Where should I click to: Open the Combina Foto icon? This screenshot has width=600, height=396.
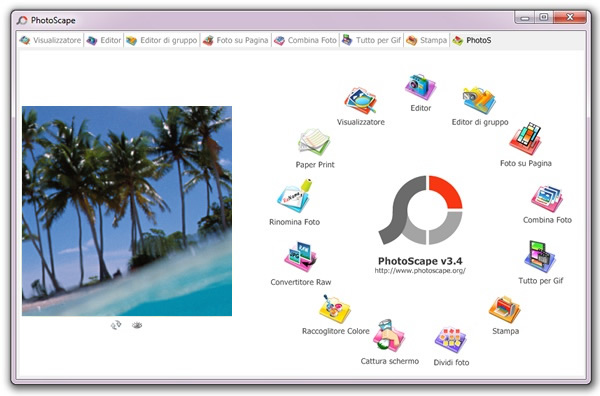pyautogui.click(x=547, y=199)
